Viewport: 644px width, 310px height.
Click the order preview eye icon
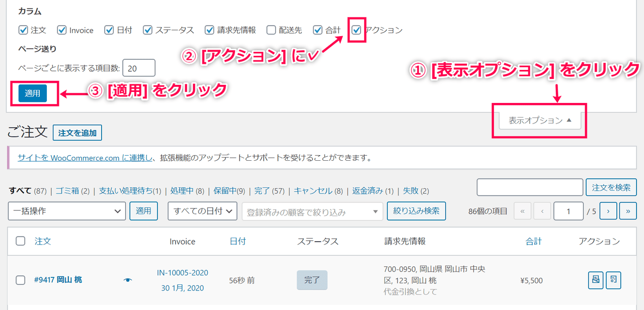click(128, 280)
